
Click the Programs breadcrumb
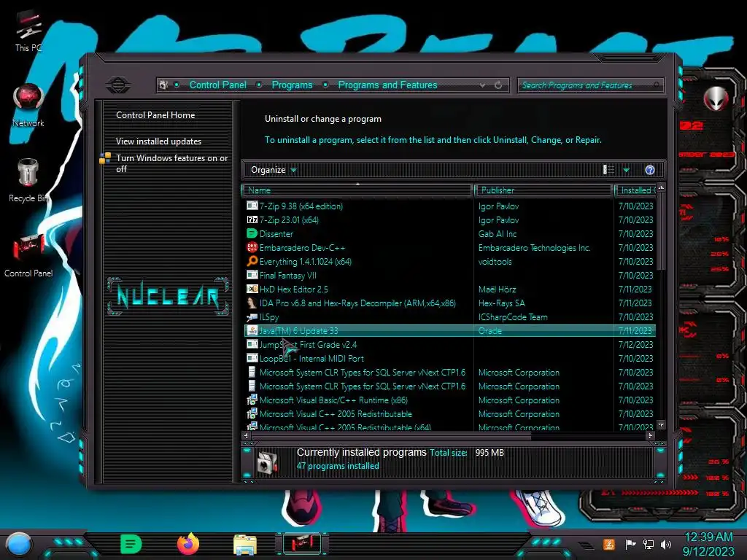tap(292, 85)
